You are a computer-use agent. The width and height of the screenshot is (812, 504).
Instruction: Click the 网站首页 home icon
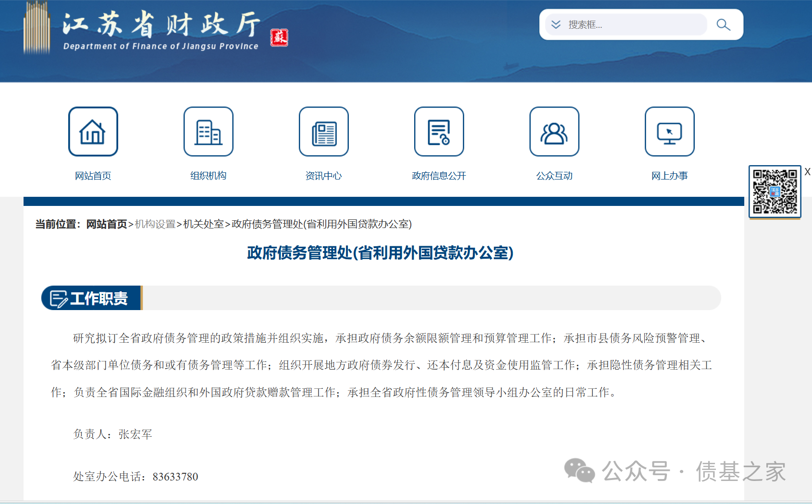tap(93, 132)
